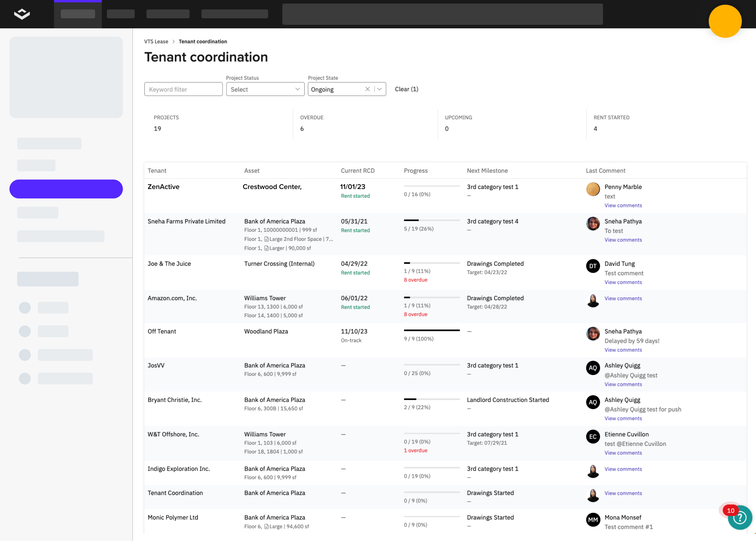Image resolution: width=756 pixels, height=541 pixels.
Task: View comments for W&T Offshore, Inc.
Action: [x=623, y=453]
